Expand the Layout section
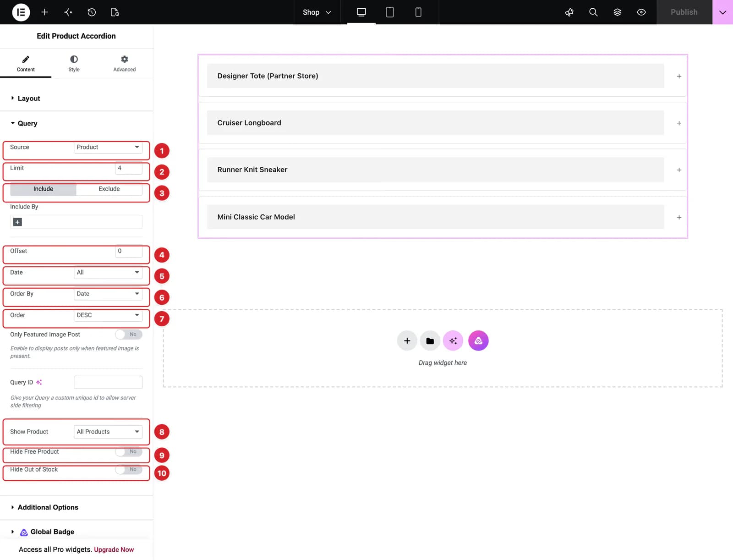This screenshot has height=560, width=733. tap(77, 98)
